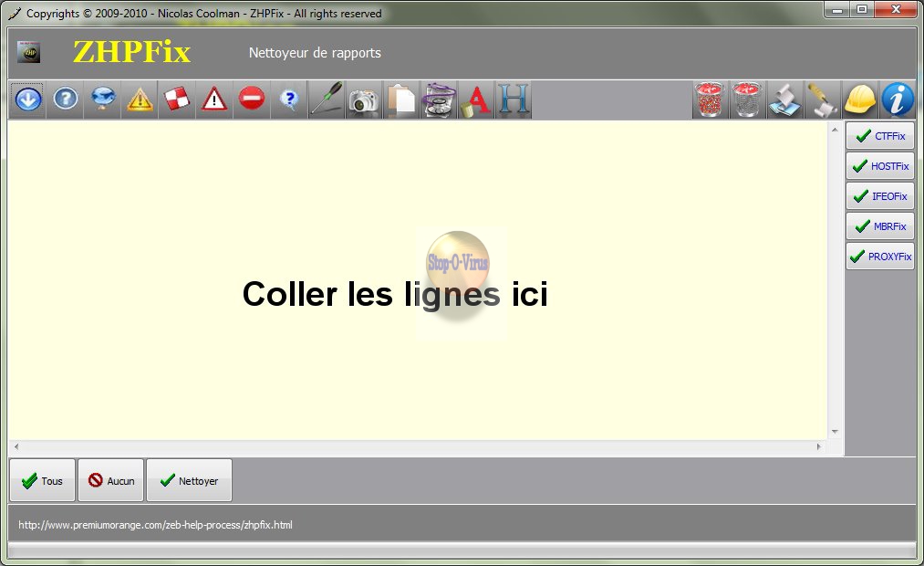924x566 pixels.
Task: Click the 'Nettoyeur de rapports' subtitle
Action: (x=315, y=52)
